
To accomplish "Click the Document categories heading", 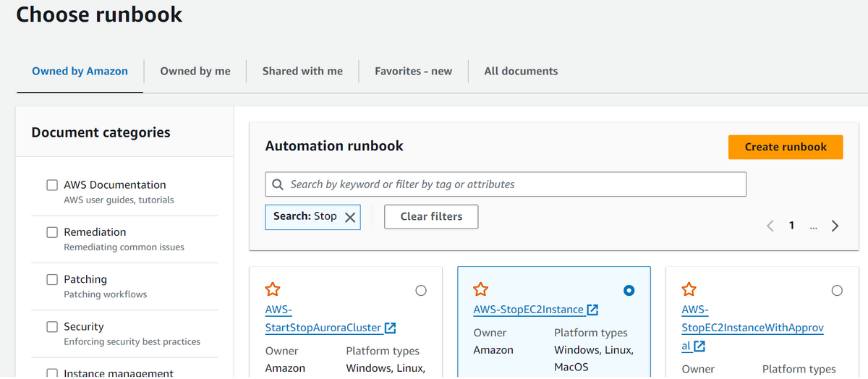I will click(101, 132).
